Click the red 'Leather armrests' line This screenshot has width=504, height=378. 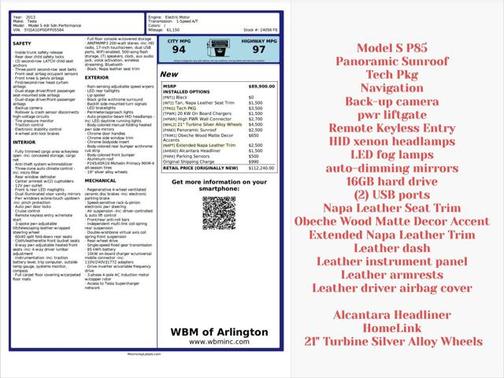(392, 275)
